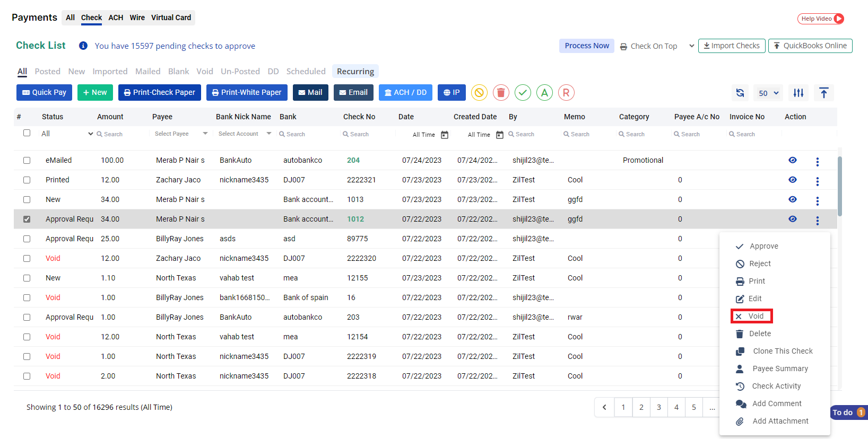This screenshot has height=439, width=868.
Task: Open three-dot menu for check 1013
Action: [x=817, y=201]
